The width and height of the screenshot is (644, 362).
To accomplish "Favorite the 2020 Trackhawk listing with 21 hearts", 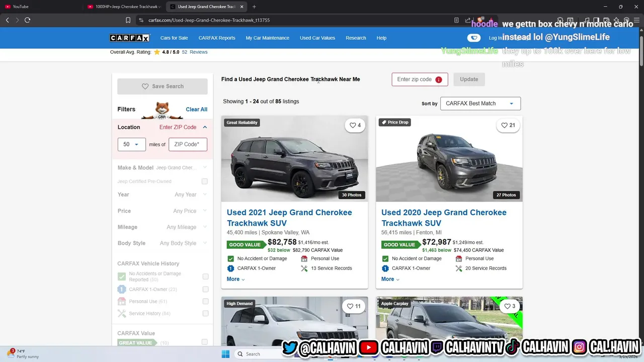I will (x=508, y=125).
